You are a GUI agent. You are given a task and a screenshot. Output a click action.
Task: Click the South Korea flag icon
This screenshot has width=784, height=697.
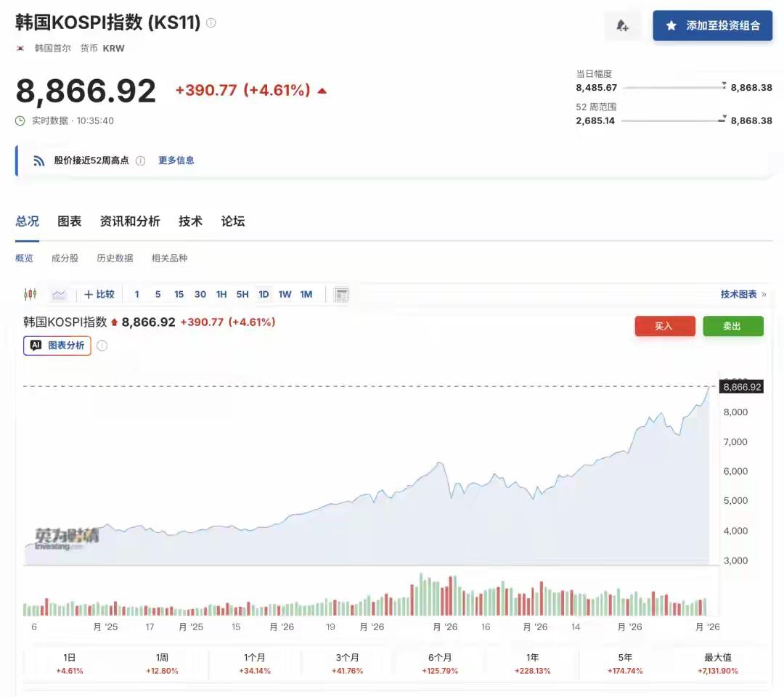(20, 49)
